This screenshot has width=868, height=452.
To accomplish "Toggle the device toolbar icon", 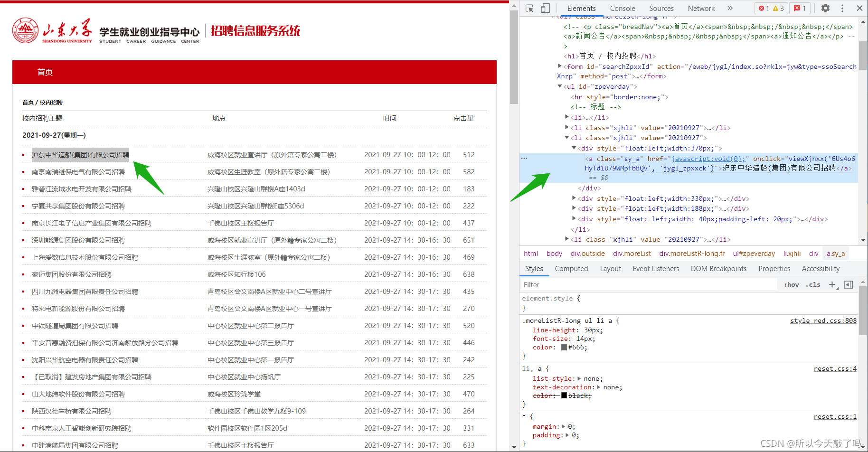I will (x=546, y=8).
